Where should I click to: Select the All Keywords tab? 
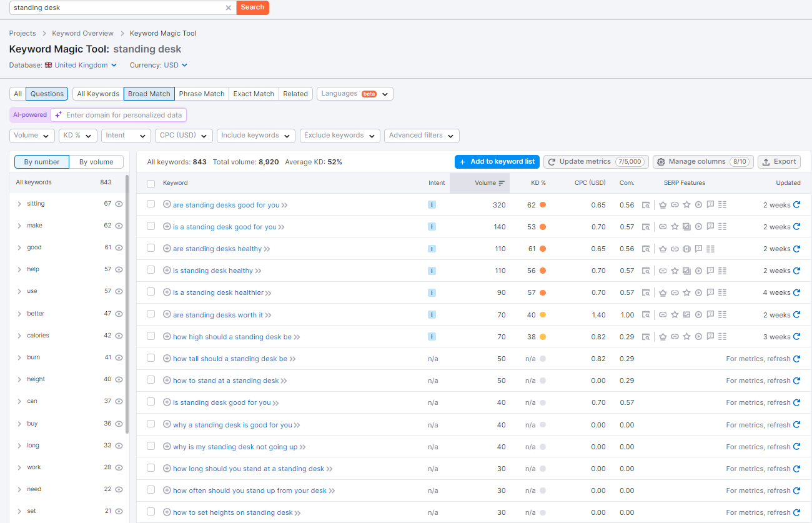tap(98, 94)
